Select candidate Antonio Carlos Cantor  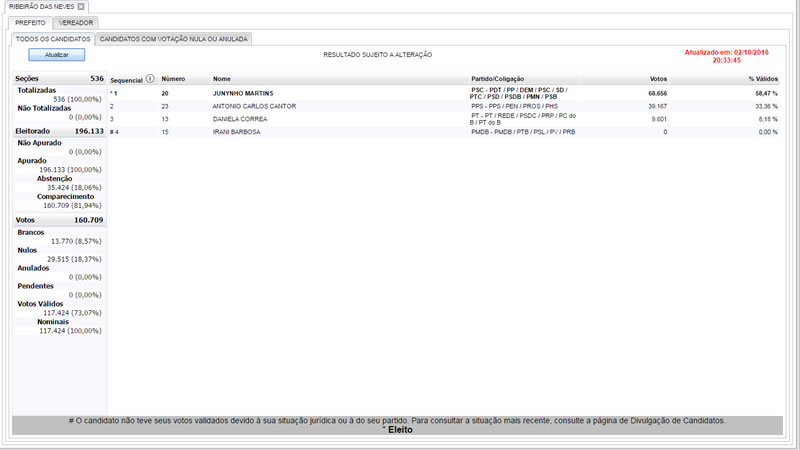[x=255, y=106]
